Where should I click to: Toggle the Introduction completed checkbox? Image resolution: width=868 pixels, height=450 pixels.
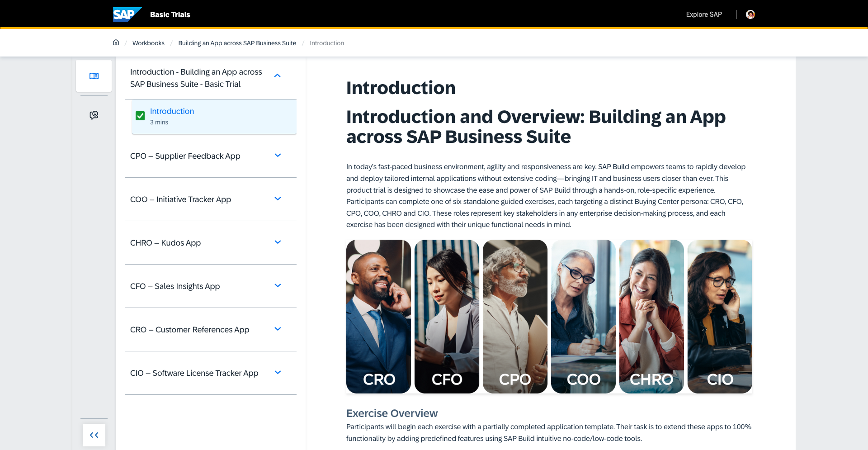(x=140, y=116)
